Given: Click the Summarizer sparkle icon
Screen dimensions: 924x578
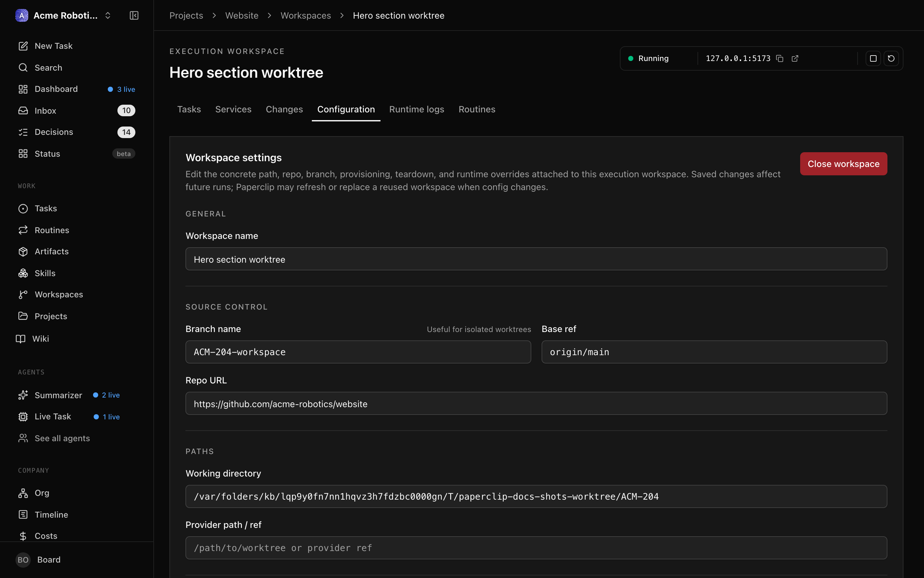Looking at the screenshot, I should click(23, 395).
